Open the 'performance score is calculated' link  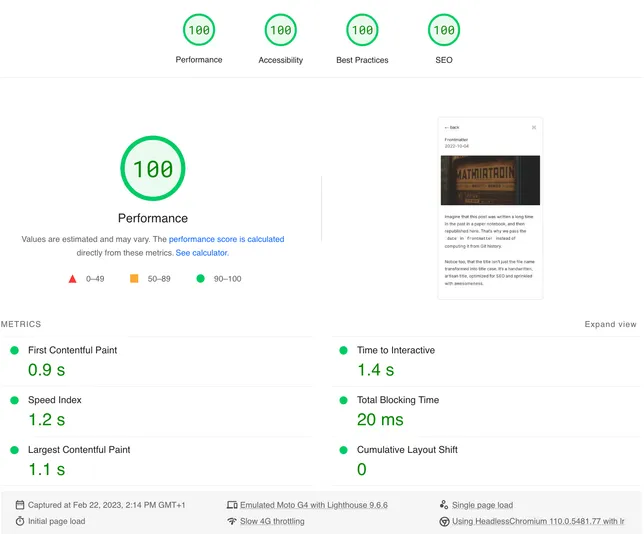(x=226, y=240)
